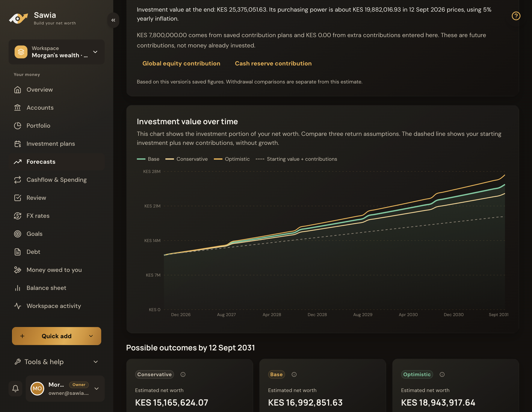The width and height of the screenshot is (532, 412).
Task: Toggle Base series in chart legend
Action: 148,159
